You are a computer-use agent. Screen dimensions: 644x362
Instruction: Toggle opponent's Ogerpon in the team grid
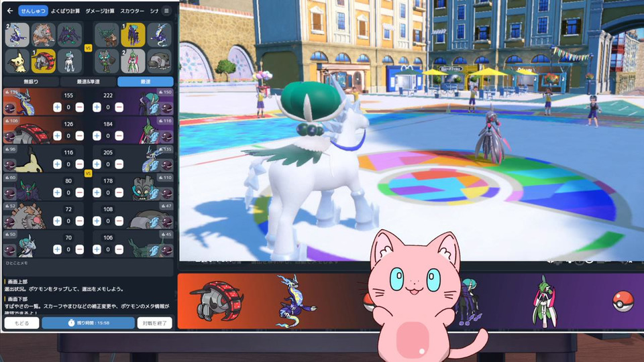click(107, 61)
